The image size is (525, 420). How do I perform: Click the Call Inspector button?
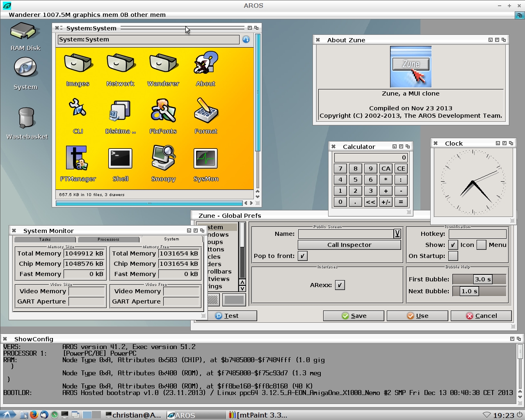(349, 245)
